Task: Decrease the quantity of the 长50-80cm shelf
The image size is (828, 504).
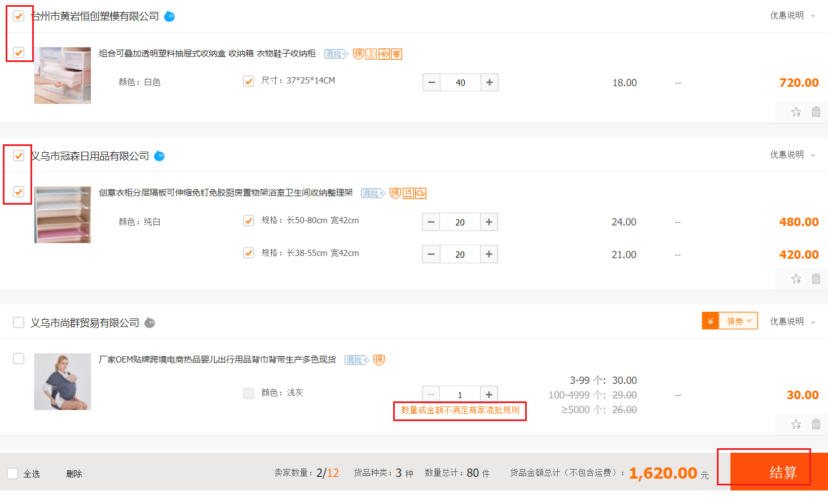Action: (431, 222)
